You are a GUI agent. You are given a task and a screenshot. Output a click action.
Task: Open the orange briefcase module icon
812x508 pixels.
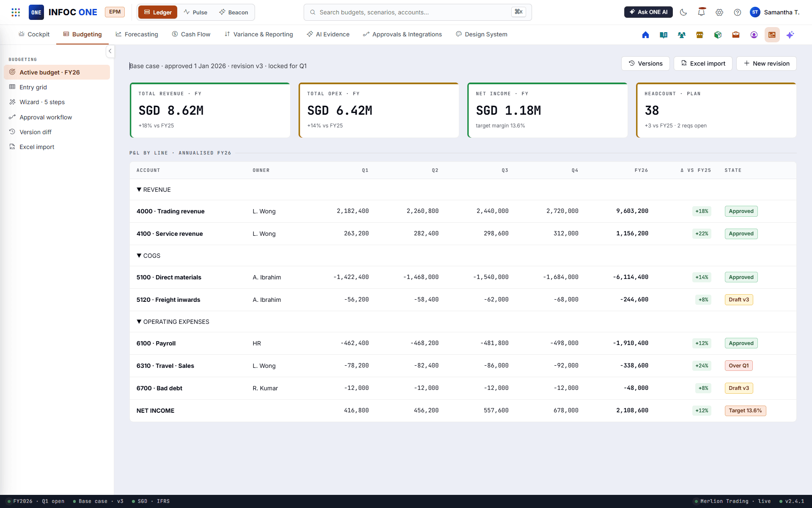tap(736, 35)
